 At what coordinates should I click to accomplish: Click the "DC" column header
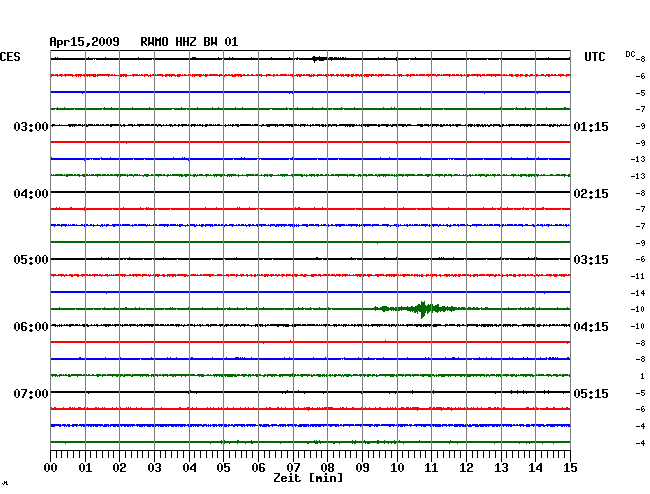pos(630,54)
